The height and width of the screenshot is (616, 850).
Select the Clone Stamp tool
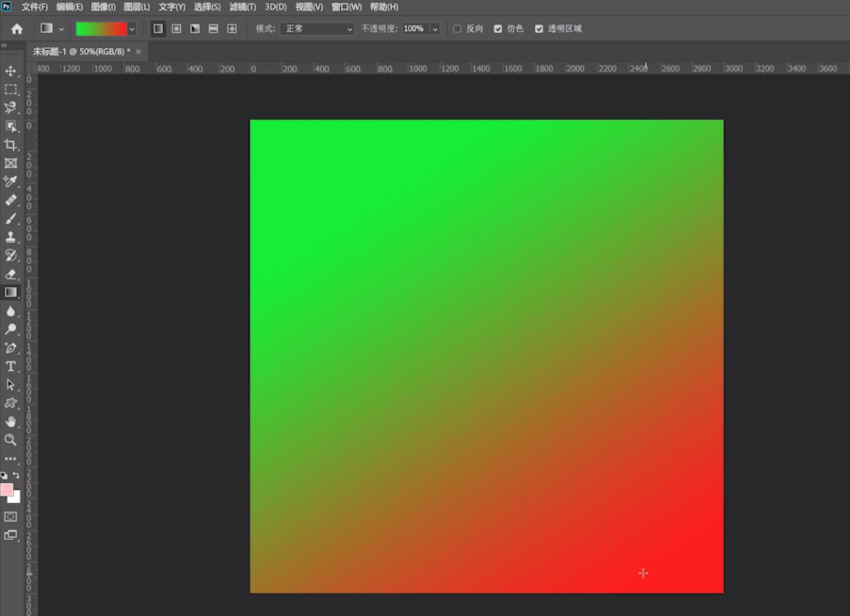click(11, 237)
